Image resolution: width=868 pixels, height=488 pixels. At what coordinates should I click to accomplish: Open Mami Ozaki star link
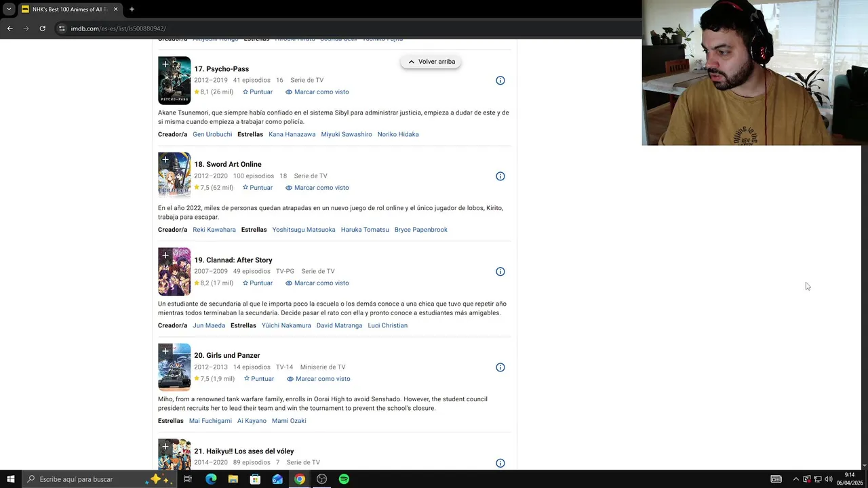pyautogui.click(x=289, y=421)
